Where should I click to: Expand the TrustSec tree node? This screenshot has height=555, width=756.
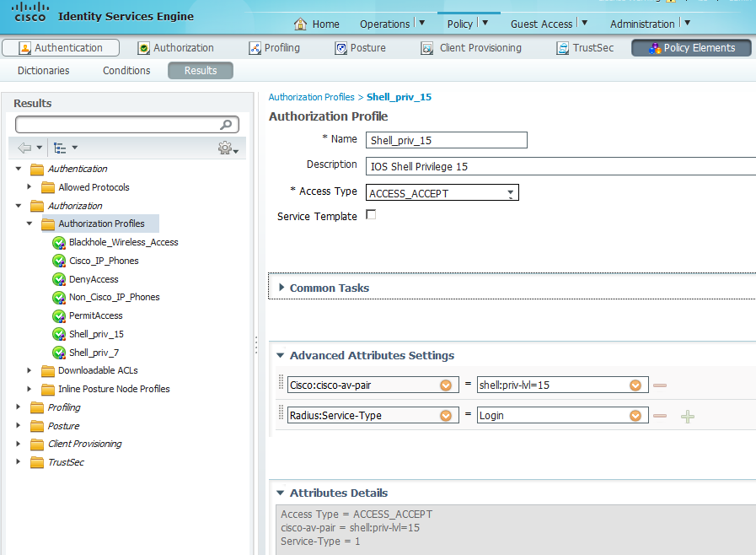pyautogui.click(x=19, y=462)
